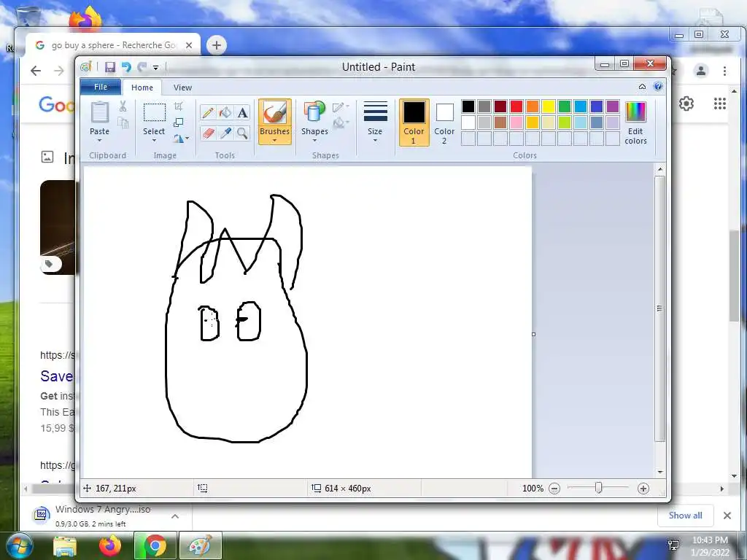The width and height of the screenshot is (747, 560).
Task: Click the Chrome profile avatar icon
Action: click(701, 71)
